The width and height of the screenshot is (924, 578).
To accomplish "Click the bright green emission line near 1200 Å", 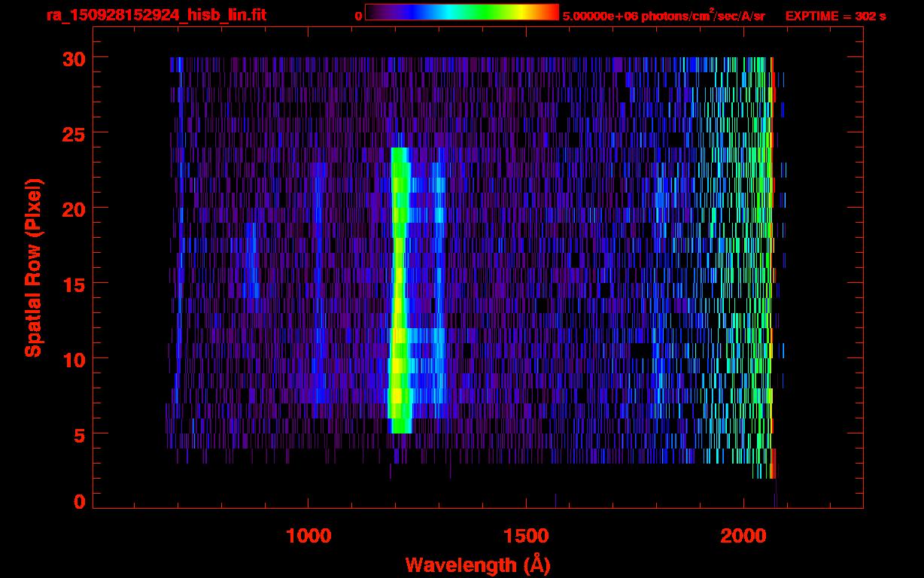I will (399, 286).
